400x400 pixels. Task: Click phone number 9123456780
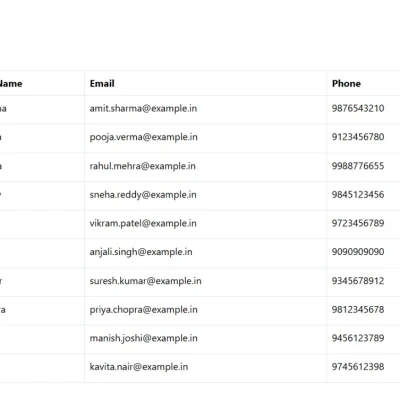coord(358,137)
